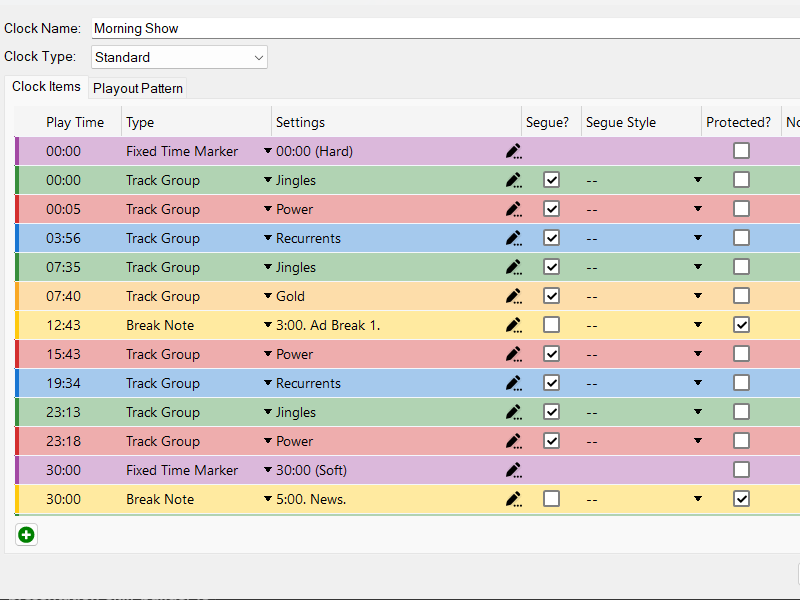The image size is (800, 600).
Task: Click the Type column header
Action: (196, 122)
